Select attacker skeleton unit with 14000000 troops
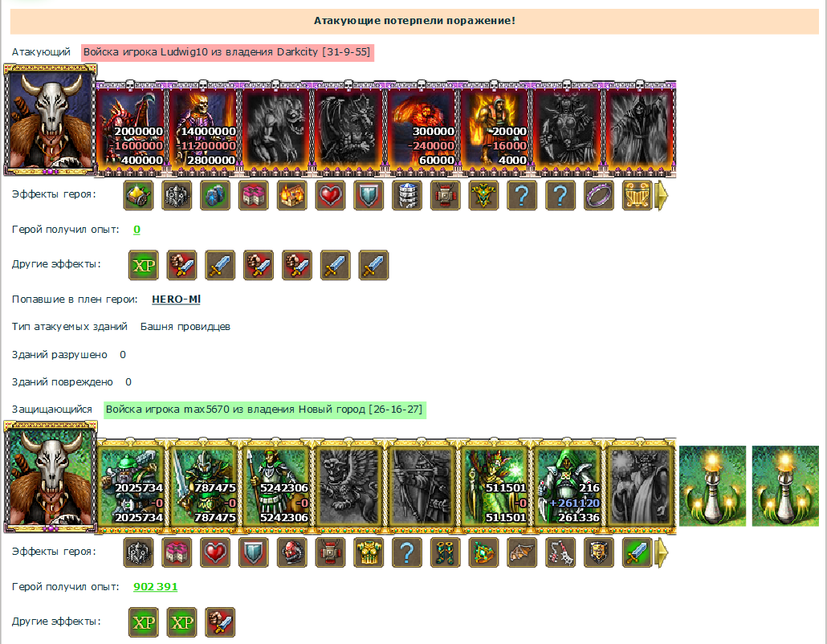Screen dimensions: 827x644 [204, 128]
